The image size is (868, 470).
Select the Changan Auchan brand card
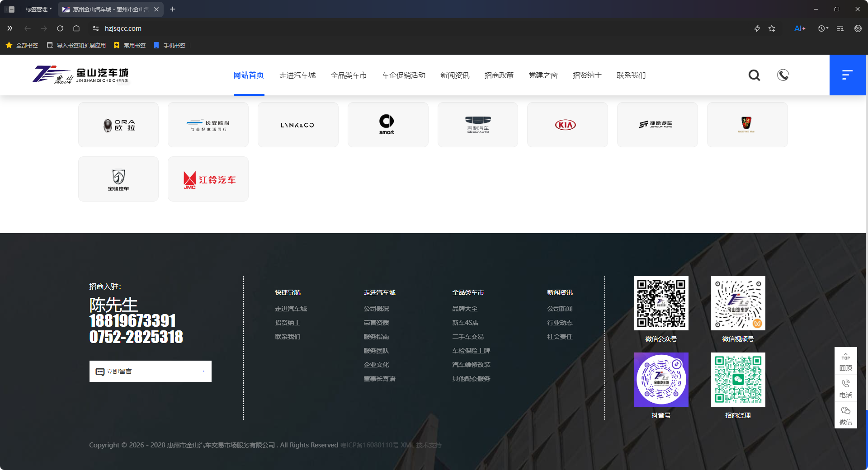click(208, 125)
